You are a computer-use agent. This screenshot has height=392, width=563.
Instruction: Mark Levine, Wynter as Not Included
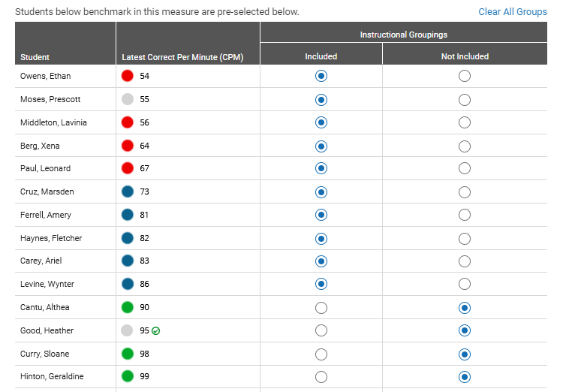click(x=465, y=284)
